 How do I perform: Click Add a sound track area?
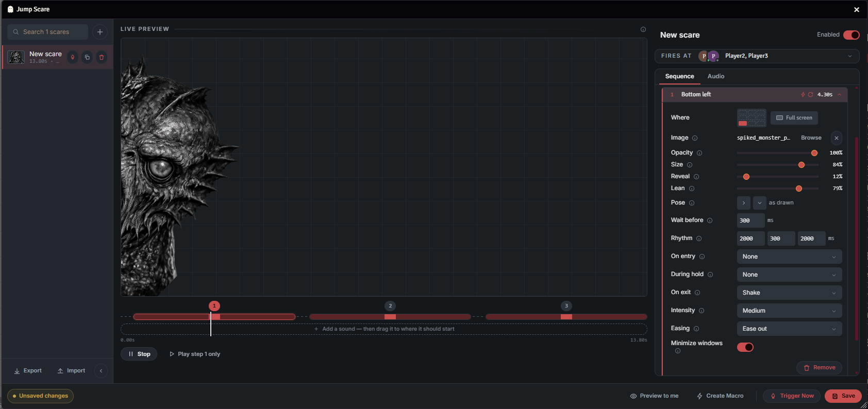pos(384,329)
